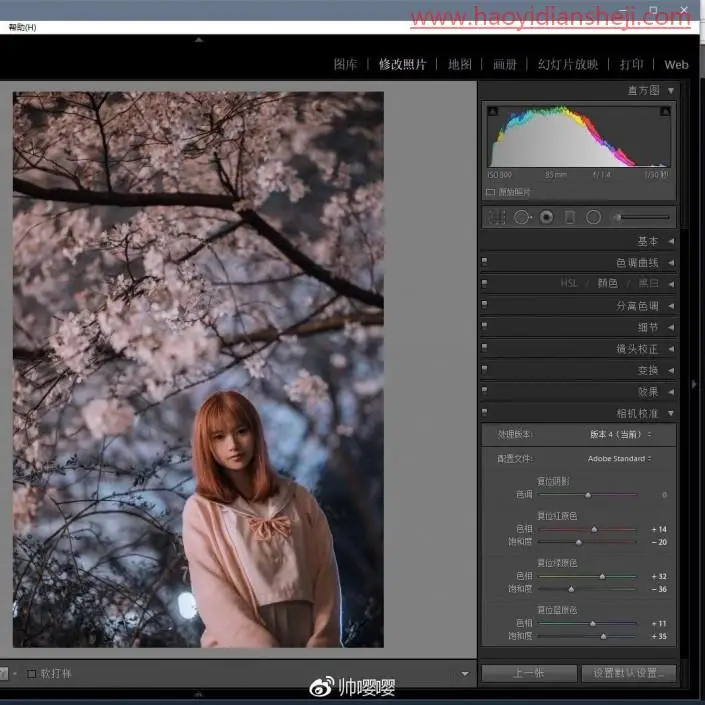Adjust the red primary 色相 slider
Image resolution: width=705 pixels, height=705 pixels.
588,530
